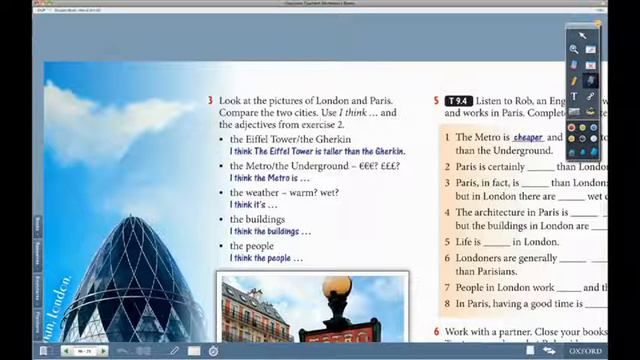
Task: Choose the medium pen thickness
Action: pyautogui.click(x=583, y=152)
